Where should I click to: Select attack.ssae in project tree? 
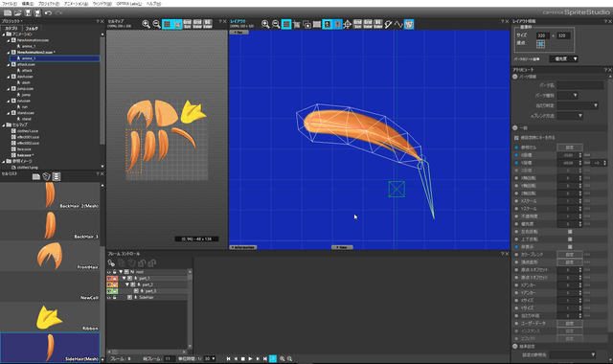tap(26, 64)
